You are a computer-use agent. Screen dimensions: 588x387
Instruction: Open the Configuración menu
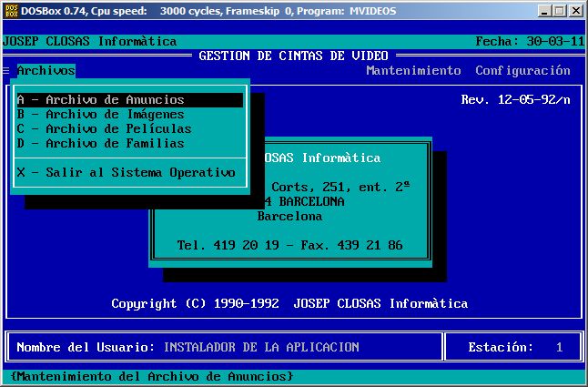(522, 71)
